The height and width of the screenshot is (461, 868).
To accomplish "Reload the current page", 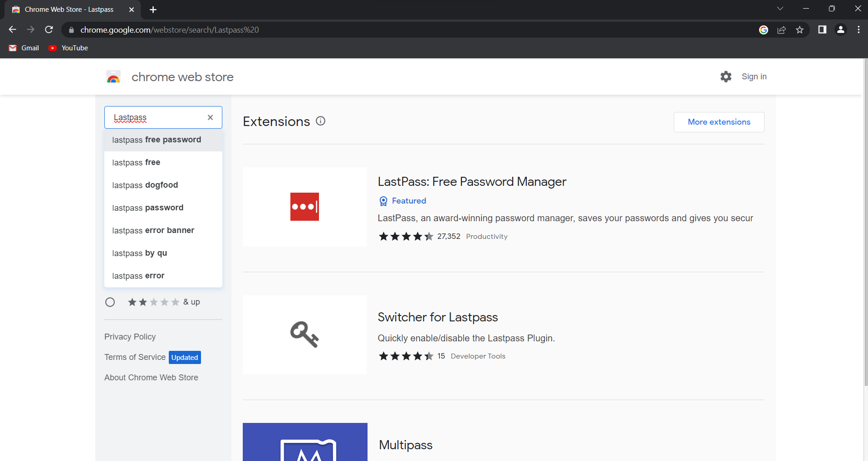I will tap(49, 29).
